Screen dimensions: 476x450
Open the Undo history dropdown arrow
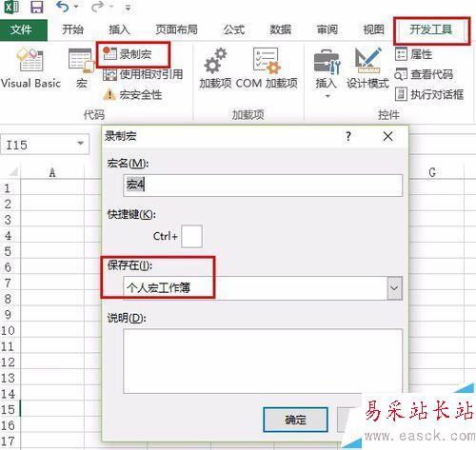(76, 7)
